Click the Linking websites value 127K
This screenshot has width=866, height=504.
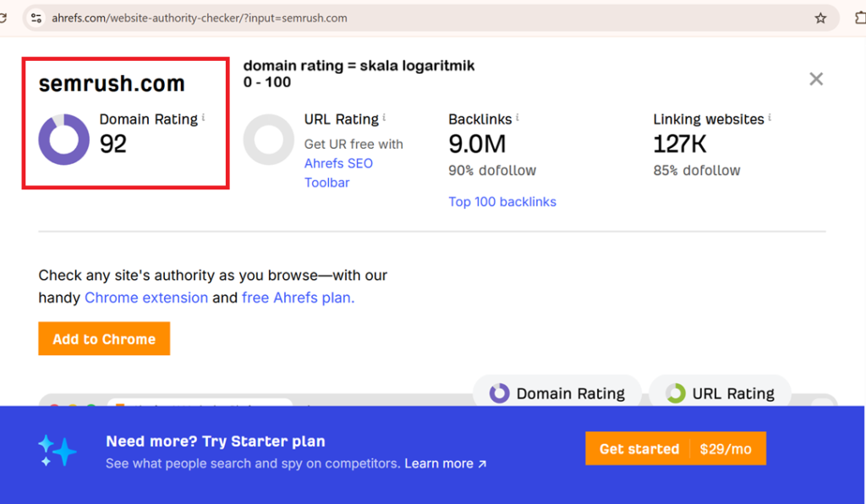[679, 144]
